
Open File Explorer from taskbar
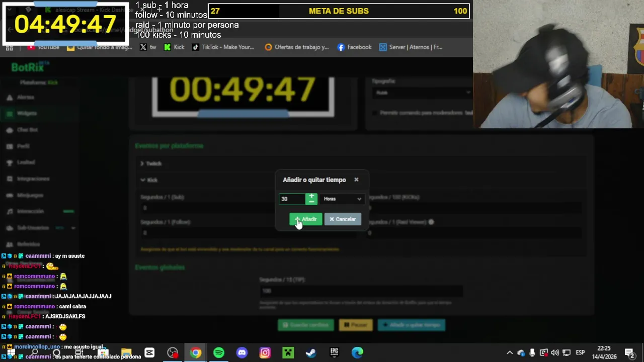tap(126, 353)
